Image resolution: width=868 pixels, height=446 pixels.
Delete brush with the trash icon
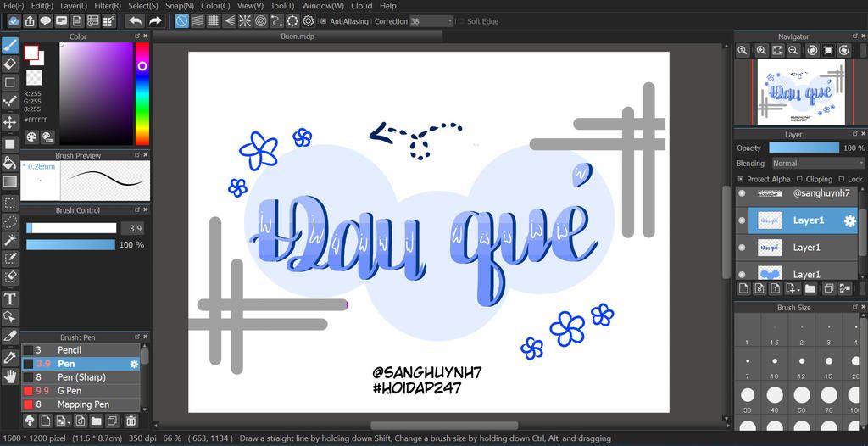click(131, 421)
